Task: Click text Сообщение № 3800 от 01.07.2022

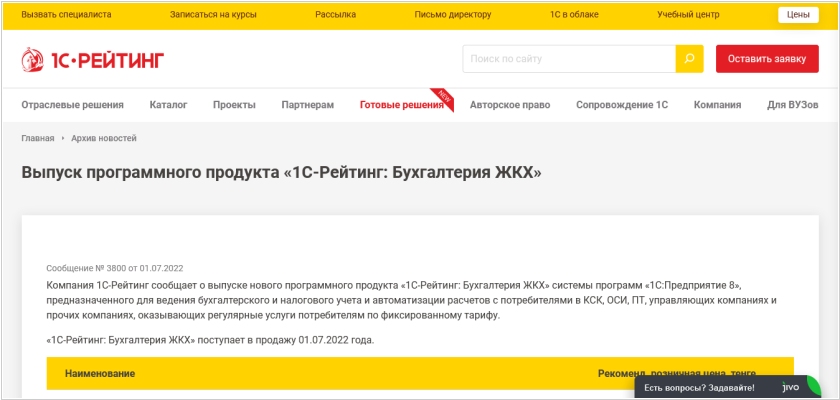Action: click(x=115, y=268)
